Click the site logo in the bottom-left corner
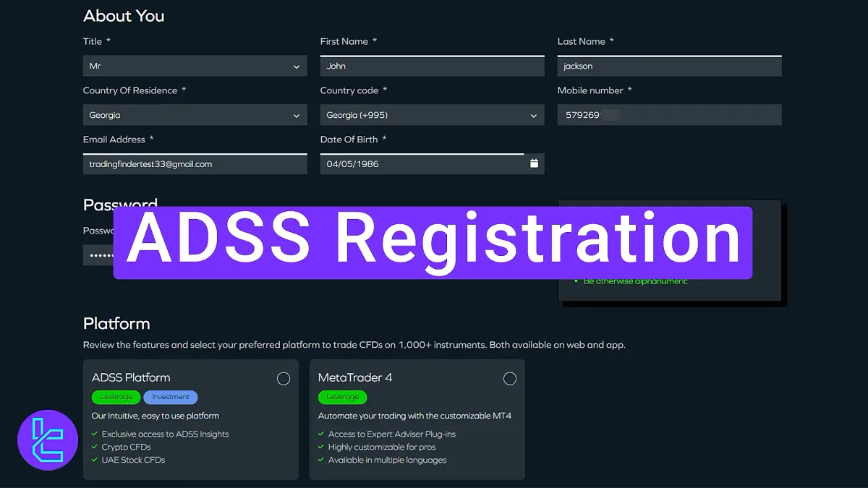 coord(47,440)
